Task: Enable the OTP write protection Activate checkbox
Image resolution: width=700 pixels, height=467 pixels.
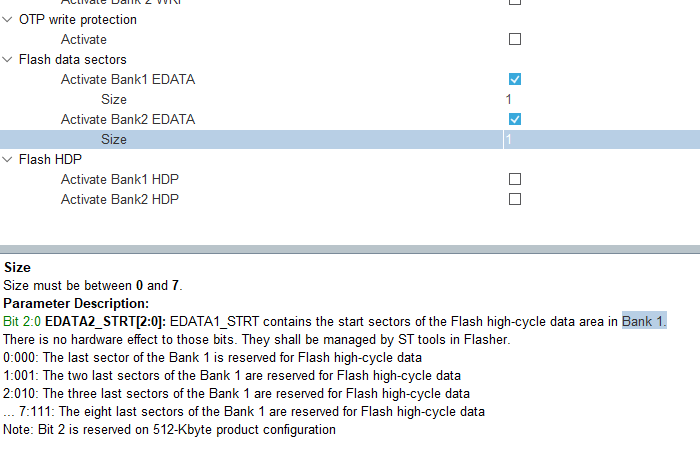Action: click(x=515, y=40)
